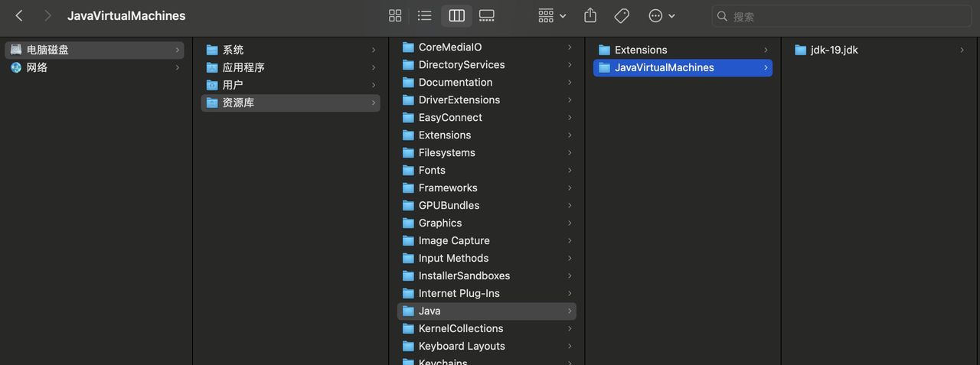Select the Frameworks folder
Viewport: 980px width, 365px height.
(448, 187)
